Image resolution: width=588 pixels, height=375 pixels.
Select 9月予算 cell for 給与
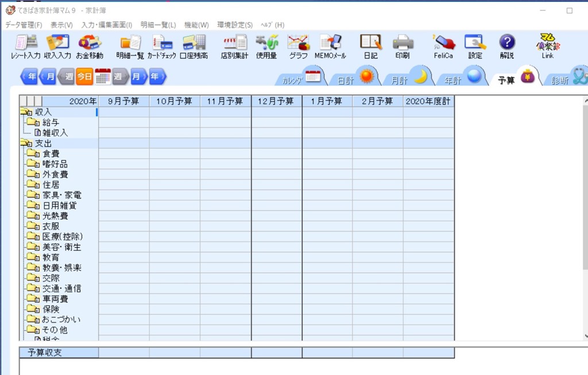pos(123,122)
